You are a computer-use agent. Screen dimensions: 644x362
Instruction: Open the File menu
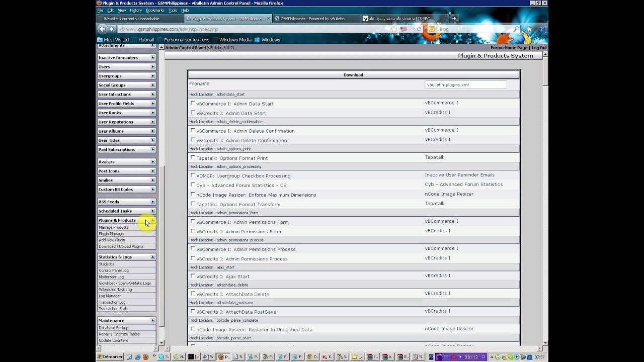(100, 10)
